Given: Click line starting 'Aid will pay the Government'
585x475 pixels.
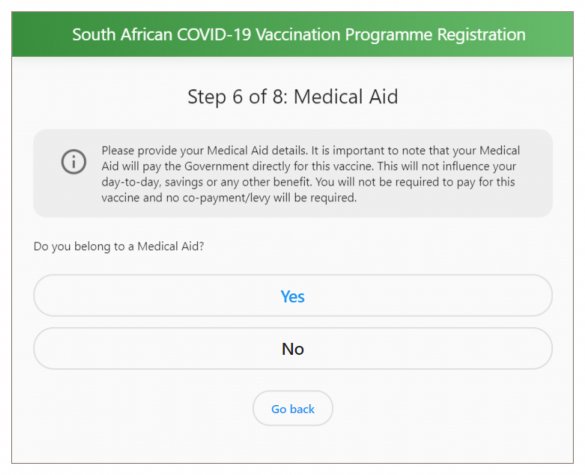Looking at the screenshot, I should point(309,166).
